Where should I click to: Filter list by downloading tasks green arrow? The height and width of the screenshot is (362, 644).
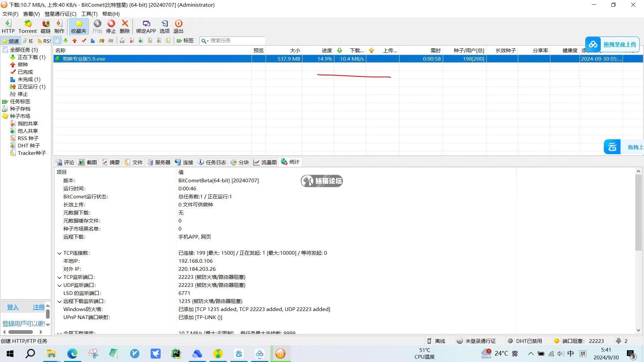66,41
